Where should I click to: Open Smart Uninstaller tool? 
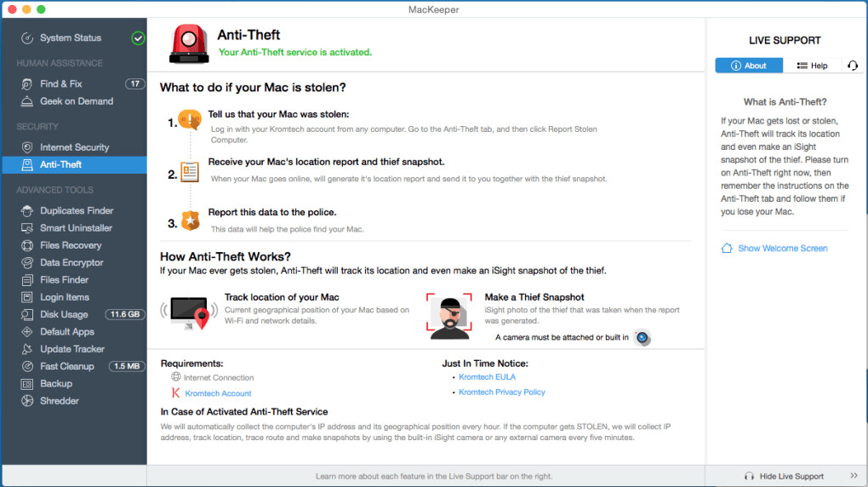[x=76, y=227]
